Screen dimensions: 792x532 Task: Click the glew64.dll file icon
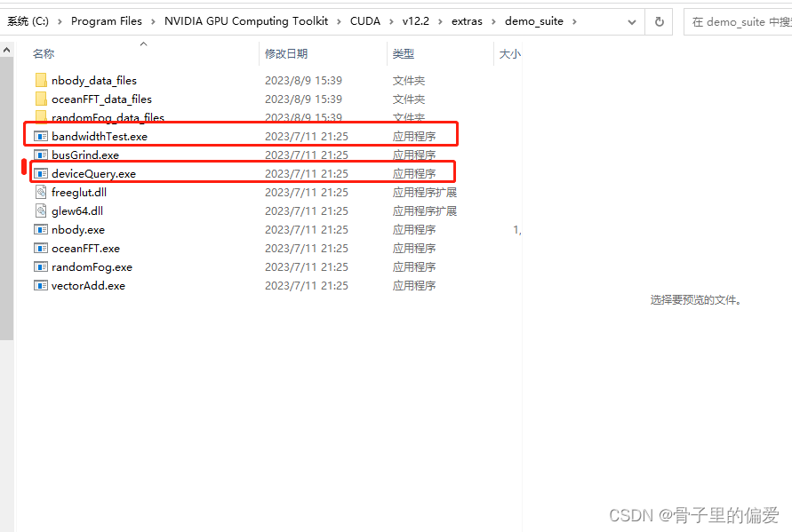(42, 211)
